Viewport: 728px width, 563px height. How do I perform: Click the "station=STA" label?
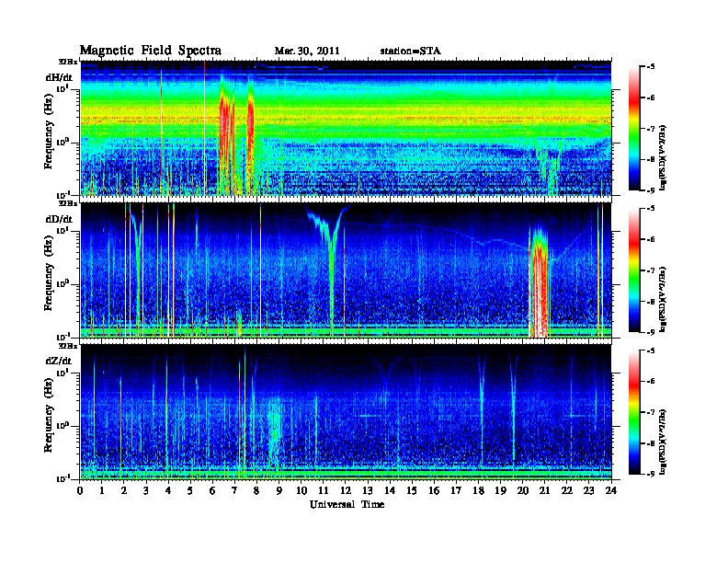[410, 51]
